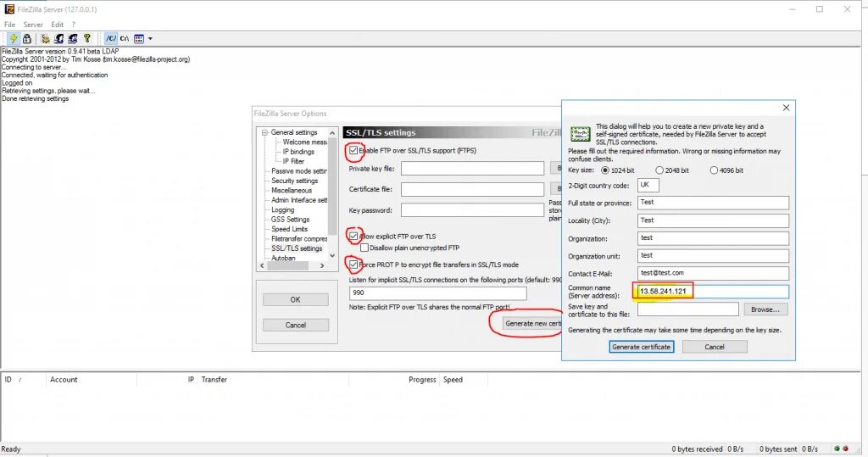Open the Groups toolbar icon
868x457 pixels.
click(x=73, y=38)
